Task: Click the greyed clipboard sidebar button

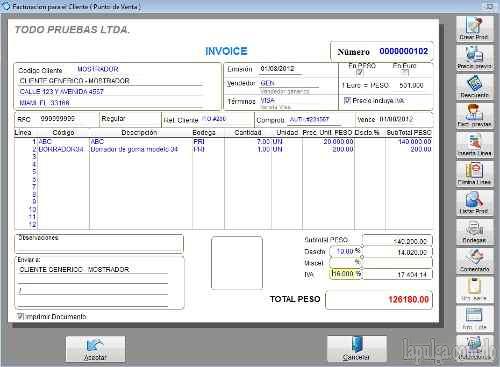Action: (475, 290)
